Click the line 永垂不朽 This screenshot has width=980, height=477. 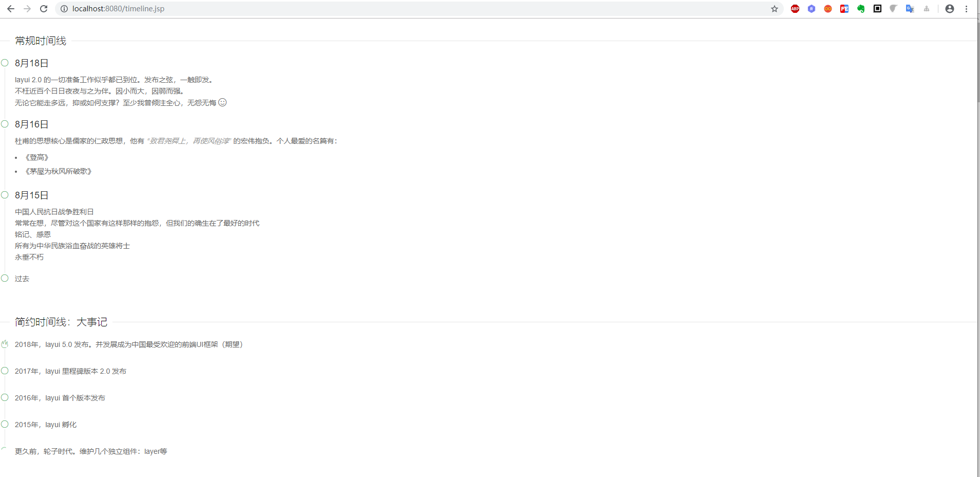click(29, 257)
